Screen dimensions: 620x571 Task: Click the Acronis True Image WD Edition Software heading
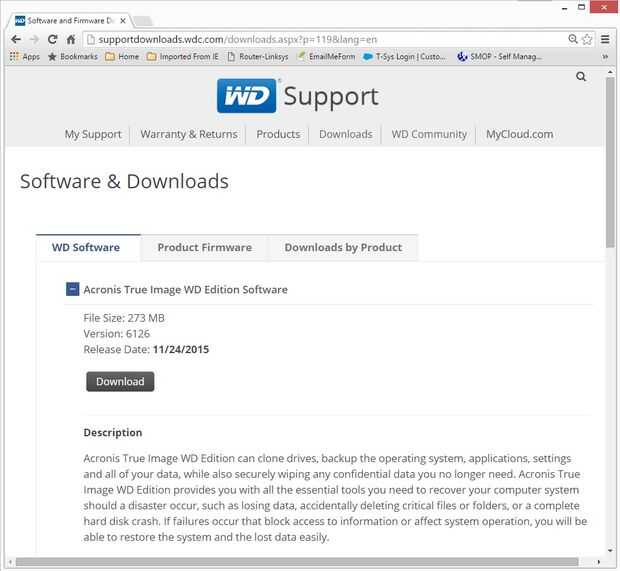click(185, 289)
